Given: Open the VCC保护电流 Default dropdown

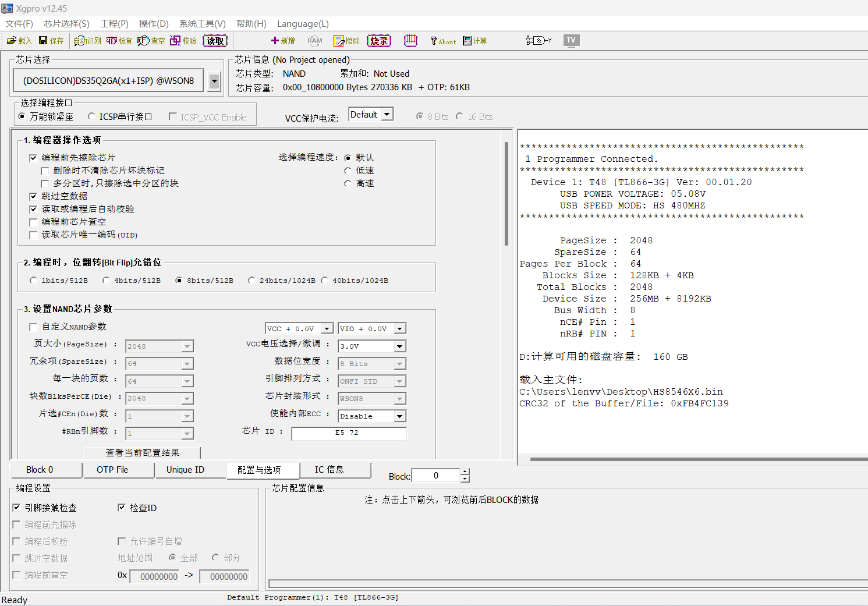Looking at the screenshot, I should (x=387, y=115).
